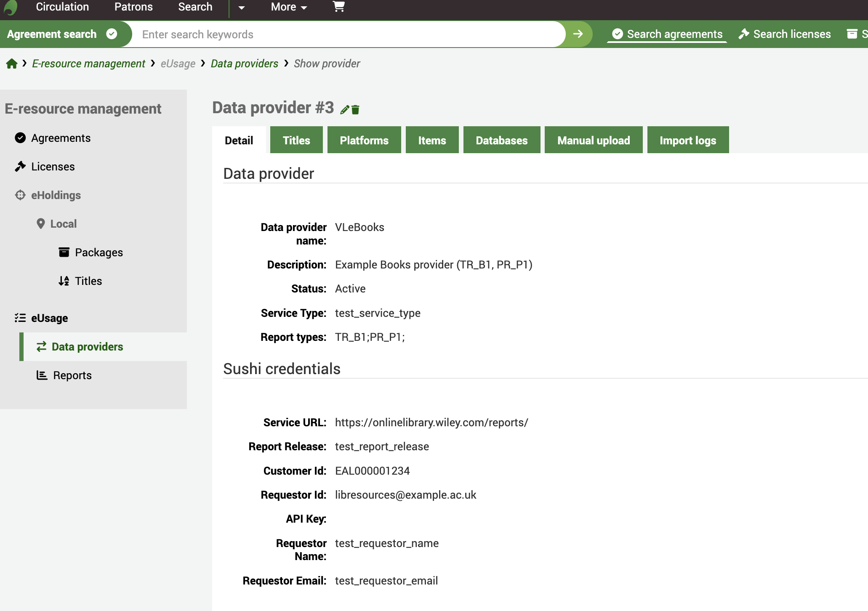The image size is (868, 611).
Task: Click the Reports icon in sidebar
Action: [x=41, y=376]
